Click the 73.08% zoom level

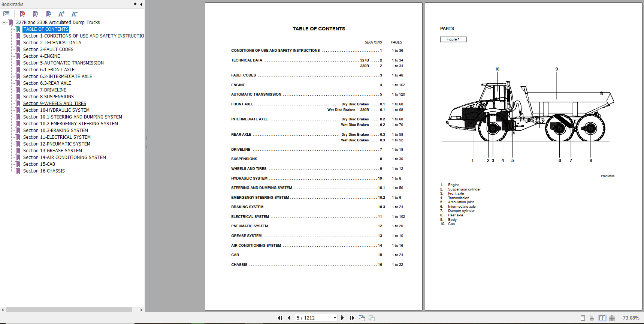pyautogui.click(x=631, y=318)
